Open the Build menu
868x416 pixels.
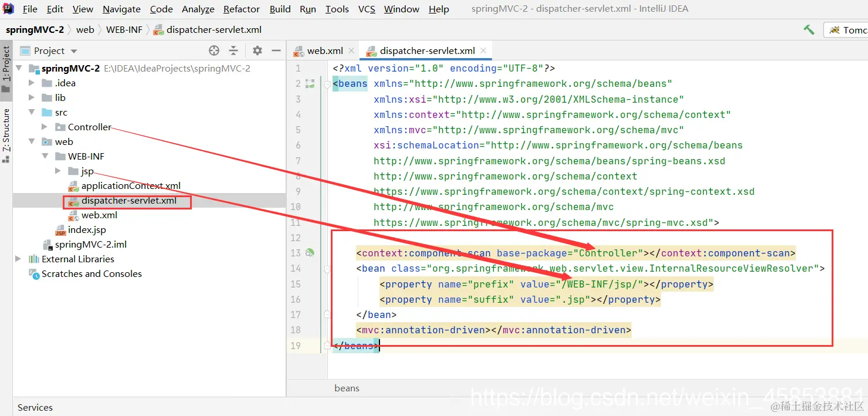point(280,9)
